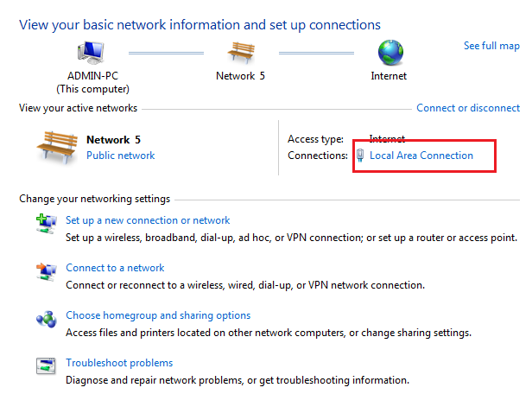Click the Troubleshoot problems icon

pos(46,365)
